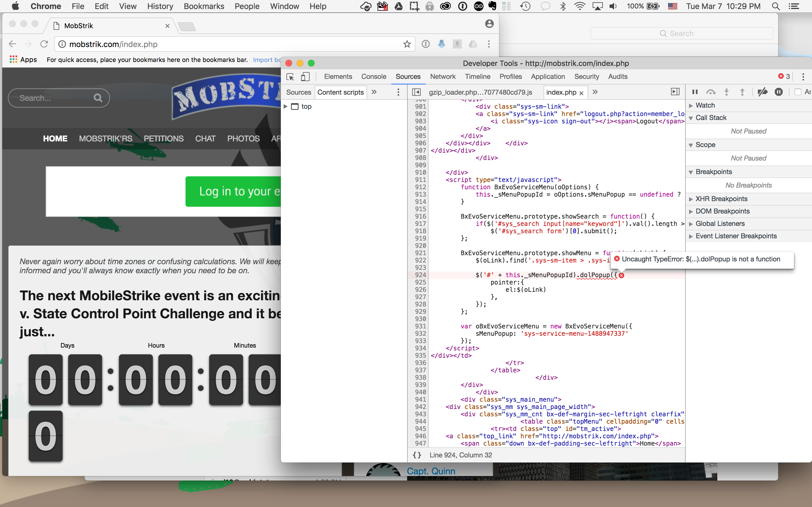Click the red error count indicator
Screen dimensions: 812x507
[x=784, y=76]
